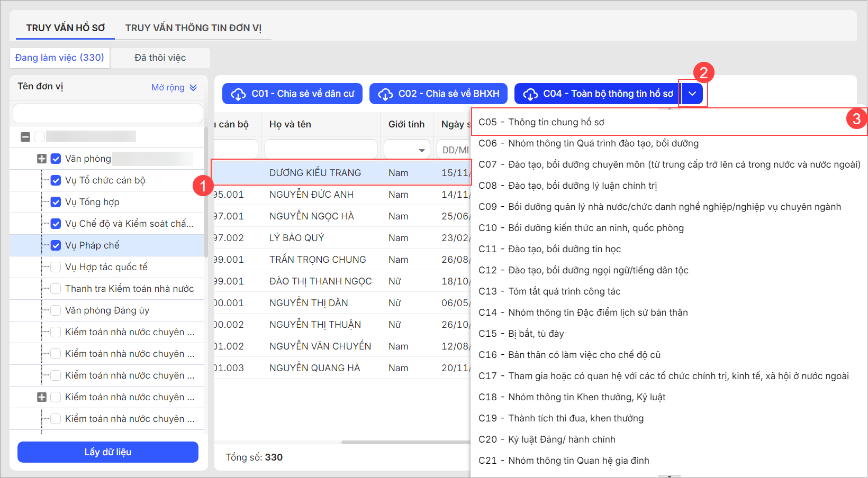Screen dimensions: 868x478
Task: Open the Đã thôi việc tab
Action: (160, 58)
